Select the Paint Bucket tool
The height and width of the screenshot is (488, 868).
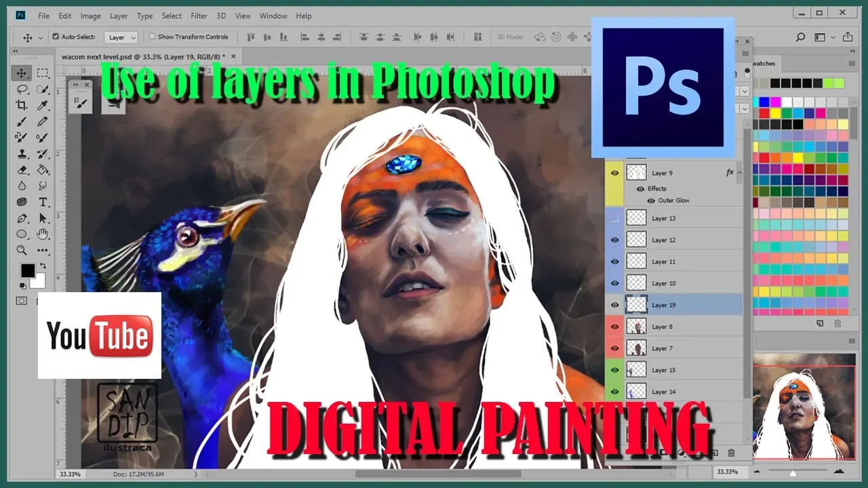[x=43, y=169]
